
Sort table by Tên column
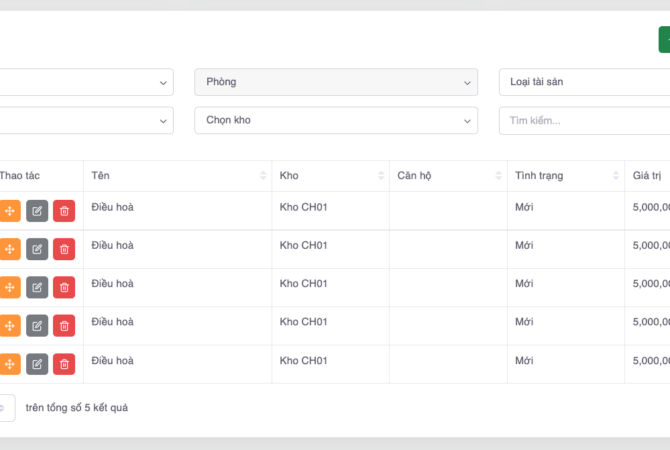tap(177, 176)
